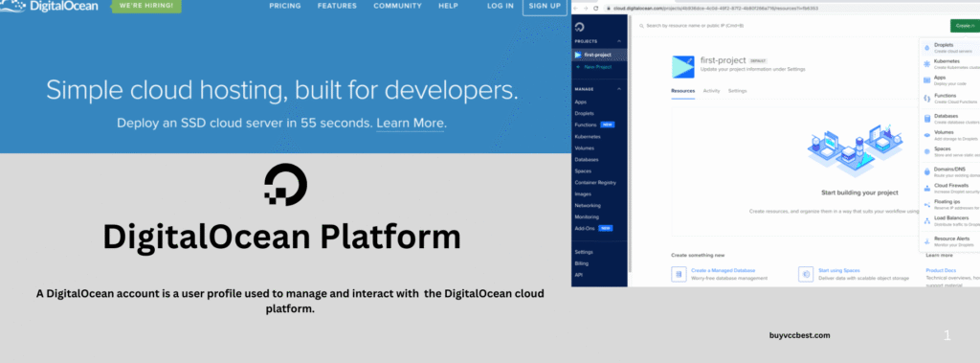Open Monitoring in the sidebar
Image resolution: width=980 pixels, height=363 pixels.
pyautogui.click(x=587, y=217)
